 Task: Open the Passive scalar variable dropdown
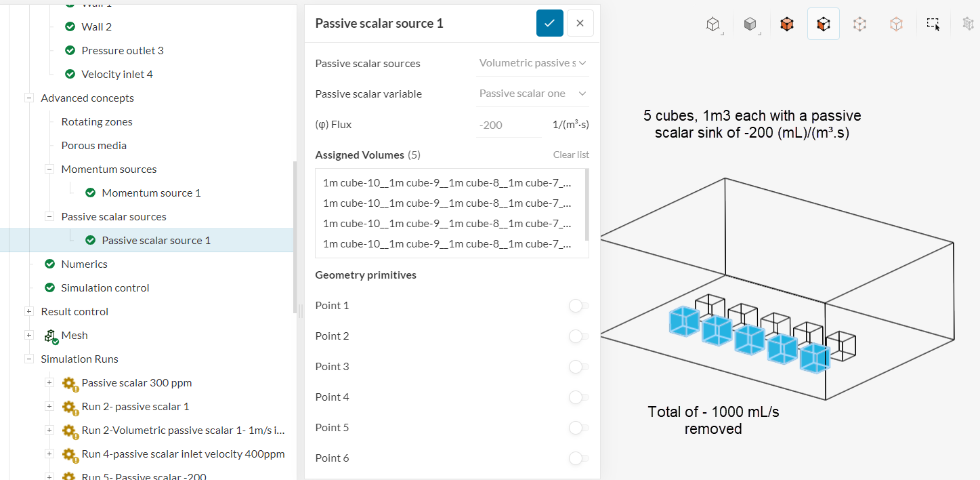[x=532, y=94]
